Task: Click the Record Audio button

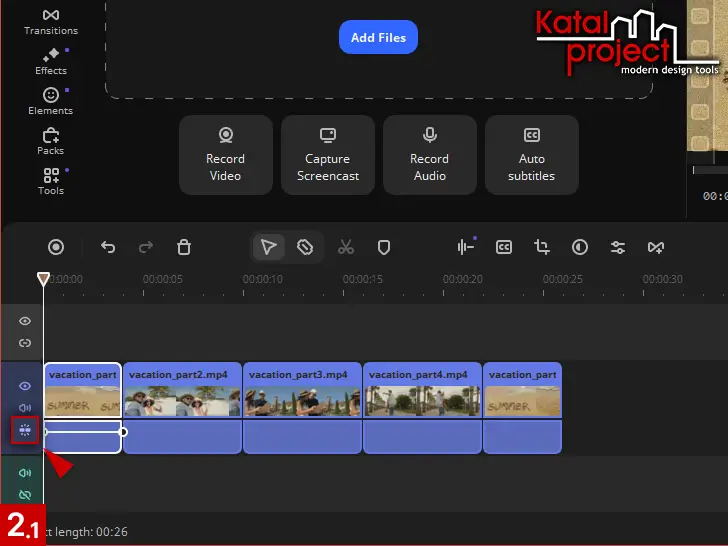Action: [x=429, y=155]
